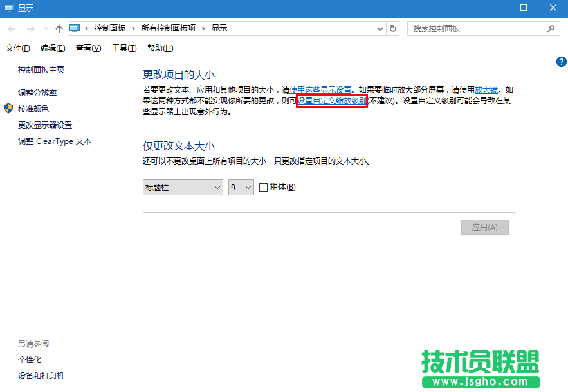Navigate up one level with the up arrow
Viewport: 568px width, 392px height.
click(x=59, y=28)
